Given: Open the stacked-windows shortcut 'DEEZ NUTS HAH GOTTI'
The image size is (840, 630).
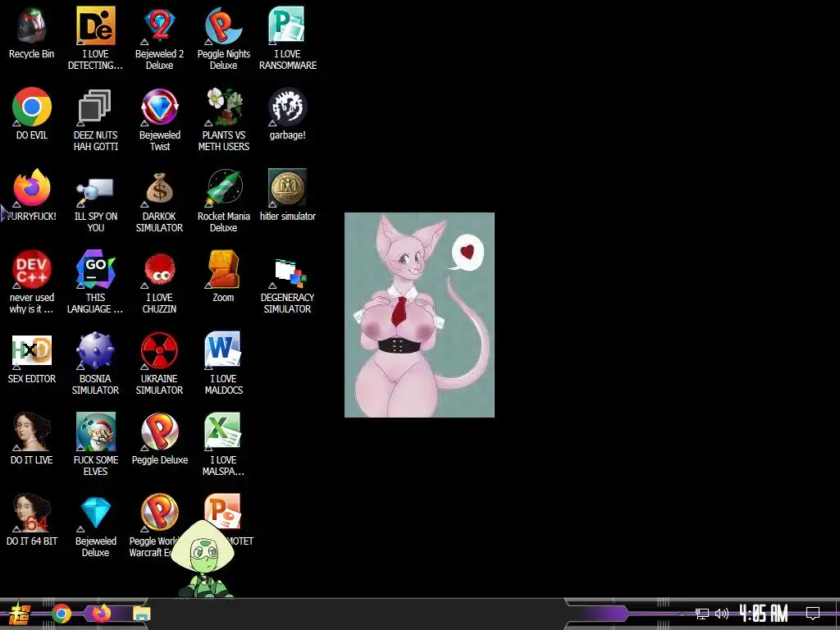Looking at the screenshot, I should click(95, 107).
